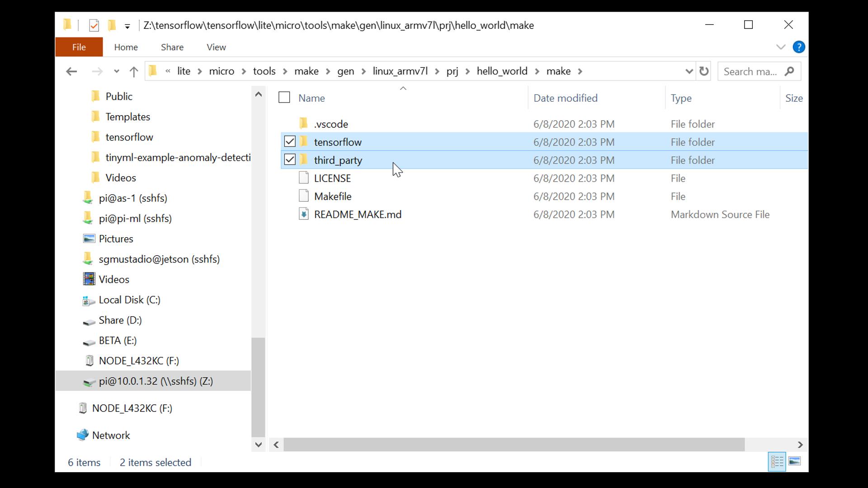Image resolution: width=868 pixels, height=488 pixels.
Task: Refresh the current folder view
Action: (704, 71)
